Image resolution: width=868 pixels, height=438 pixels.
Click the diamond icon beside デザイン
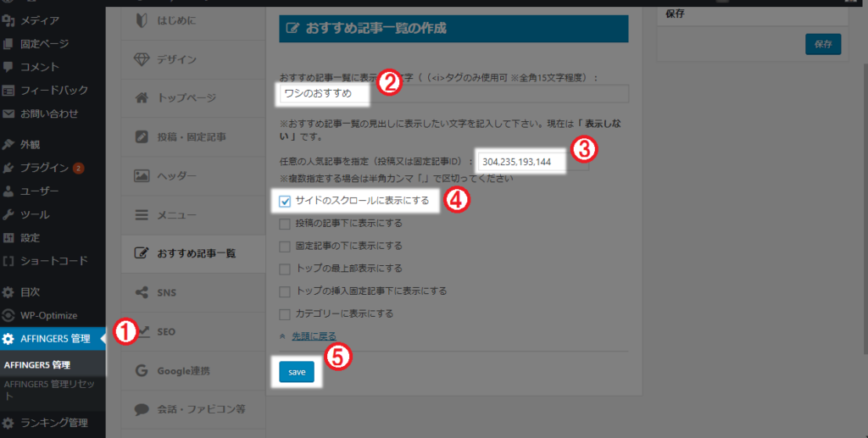coord(142,59)
